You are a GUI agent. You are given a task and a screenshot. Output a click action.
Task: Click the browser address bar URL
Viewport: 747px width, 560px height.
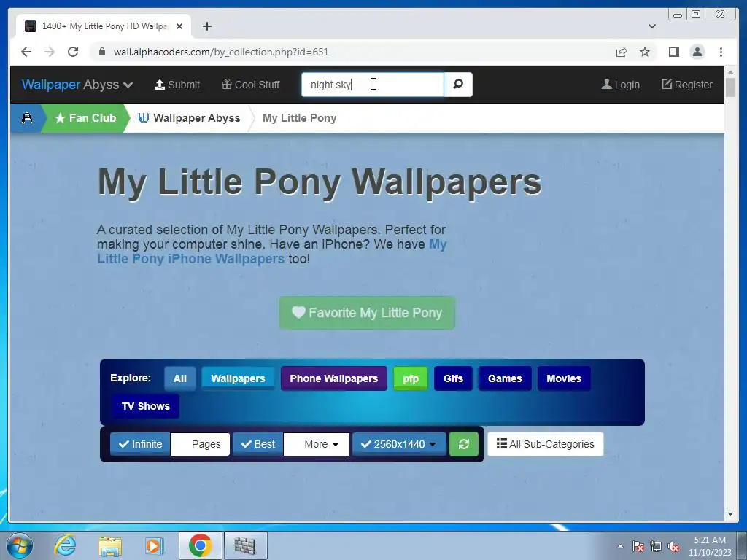coord(221,52)
